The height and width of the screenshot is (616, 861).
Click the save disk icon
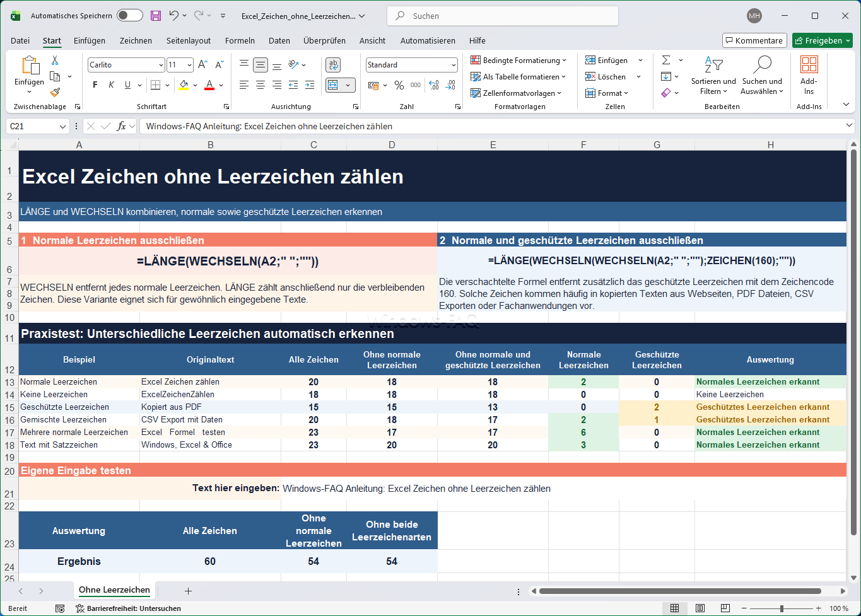point(156,16)
